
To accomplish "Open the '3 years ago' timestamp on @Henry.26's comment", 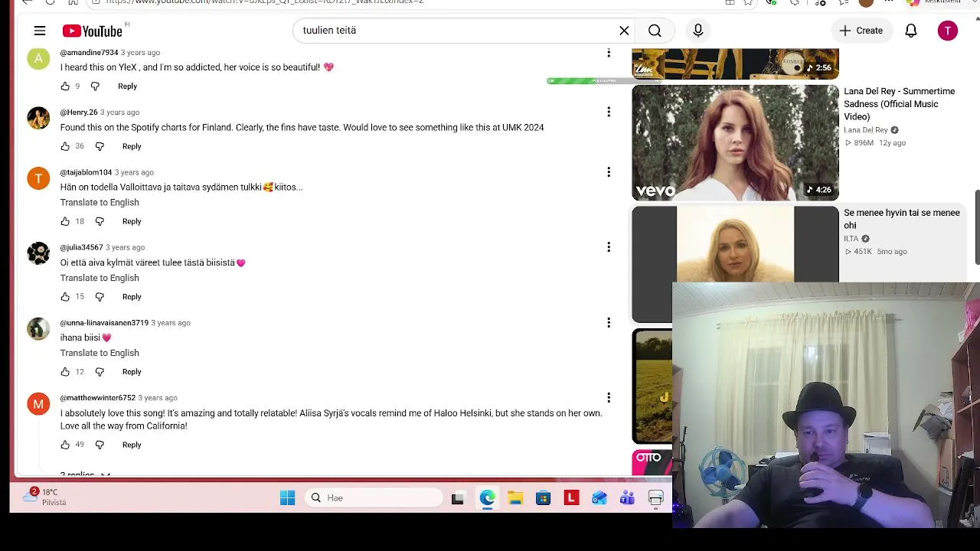I will point(119,112).
